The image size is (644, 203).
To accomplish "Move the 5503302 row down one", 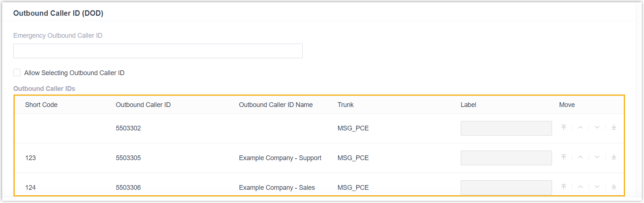I will pos(597,128).
